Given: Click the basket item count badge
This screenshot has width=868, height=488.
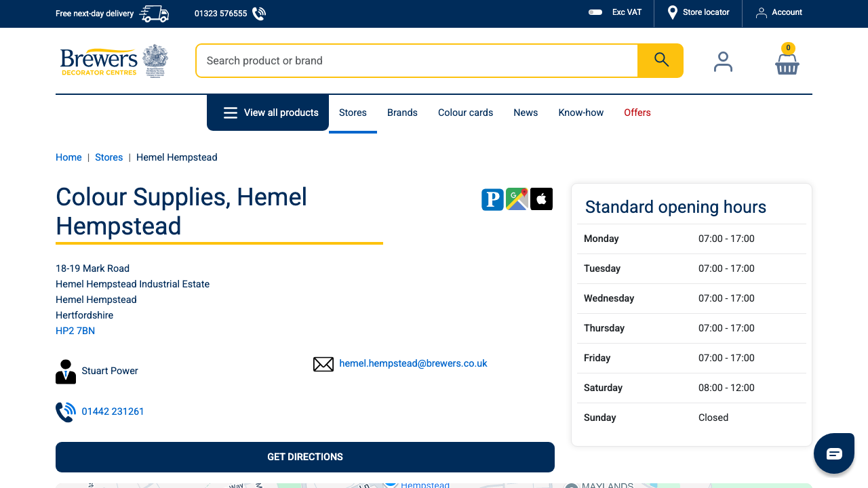Looking at the screenshot, I should click(788, 47).
